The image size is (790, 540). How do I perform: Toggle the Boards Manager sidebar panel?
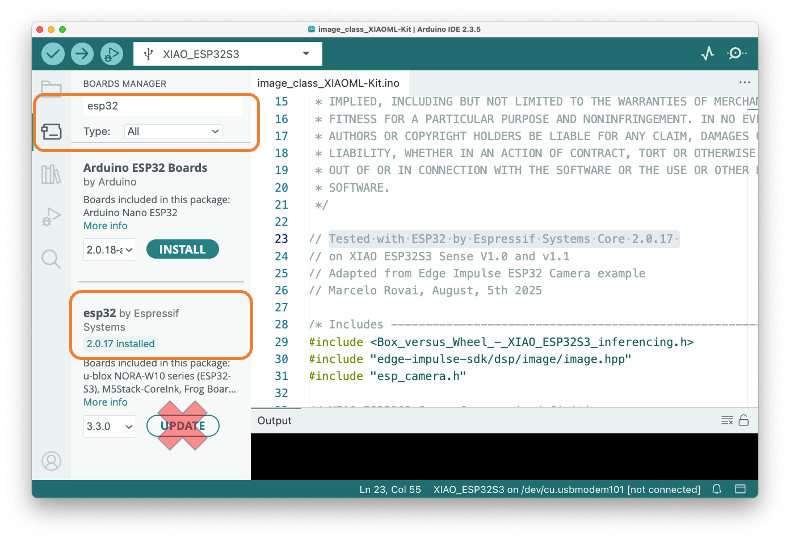(x=51, y=131)
